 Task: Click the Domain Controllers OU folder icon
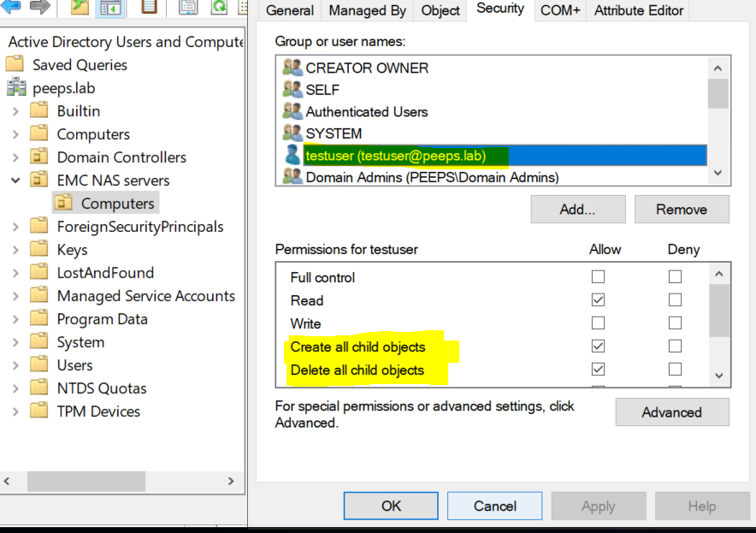pyautogui.click(x=39, y=157)
